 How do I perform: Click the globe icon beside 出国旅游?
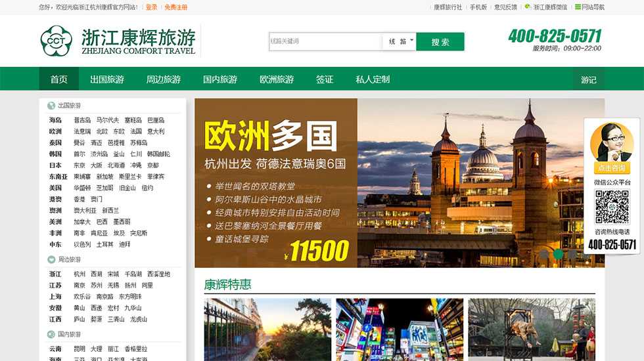click(51, 106)
